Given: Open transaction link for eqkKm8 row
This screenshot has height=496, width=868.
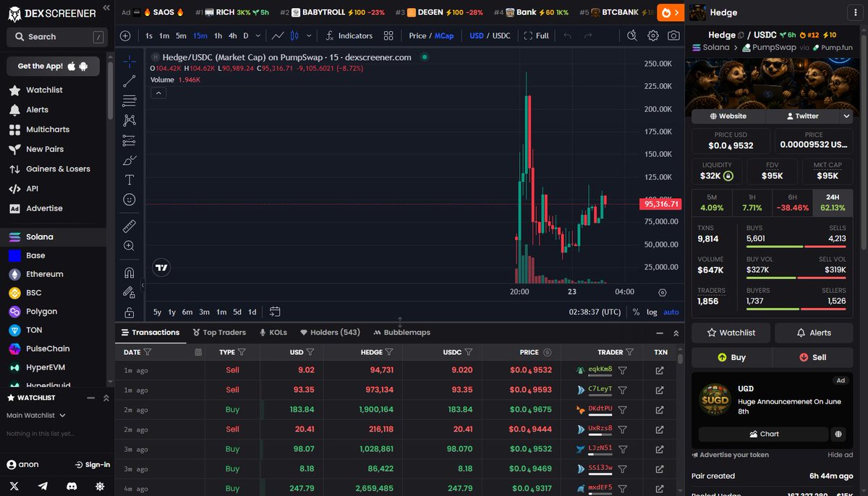Looking at the screenshot, I should (660, 370).
